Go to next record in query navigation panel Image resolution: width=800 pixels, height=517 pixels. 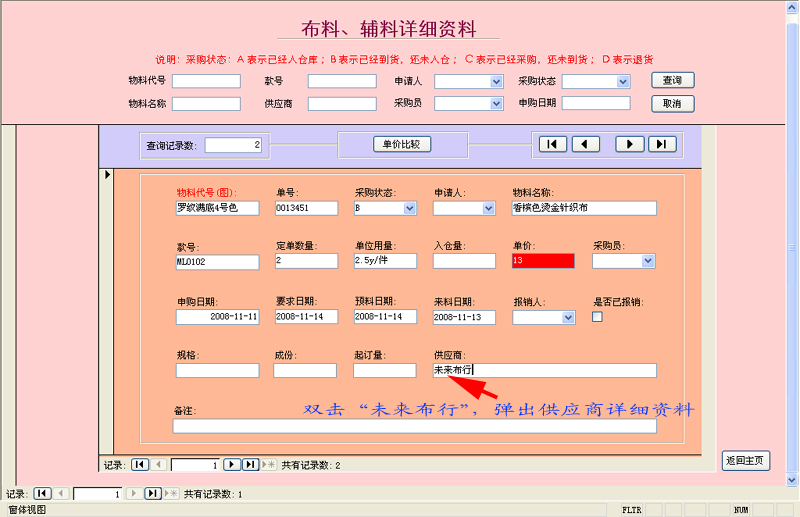click(x=630, y=144)
